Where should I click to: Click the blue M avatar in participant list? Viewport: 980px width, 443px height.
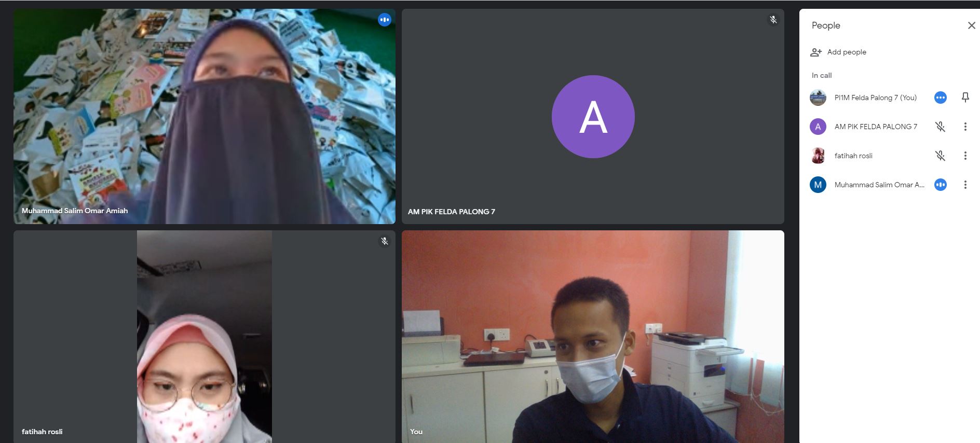point(818,185)
